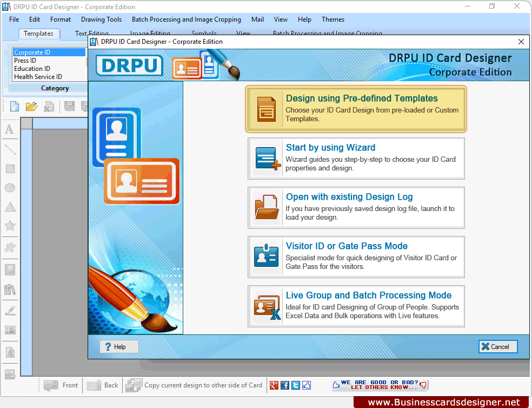Choose Start by using Wizard option
The width and height of the screenshot is (532, 408).
coord(356,159)
